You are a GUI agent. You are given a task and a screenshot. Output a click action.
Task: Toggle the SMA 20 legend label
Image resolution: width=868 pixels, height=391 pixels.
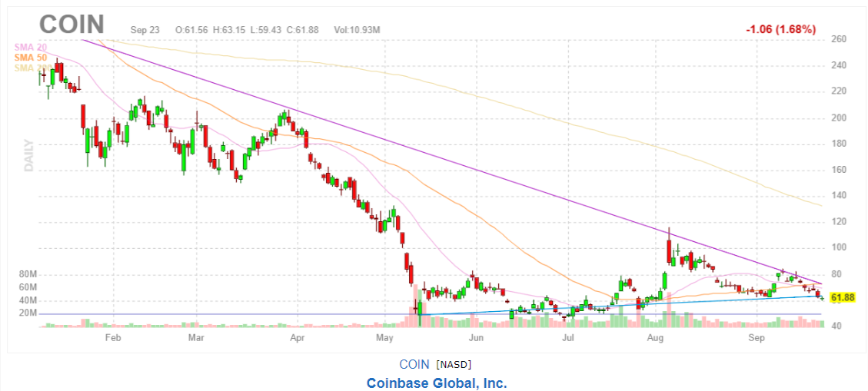click(29, 48)
